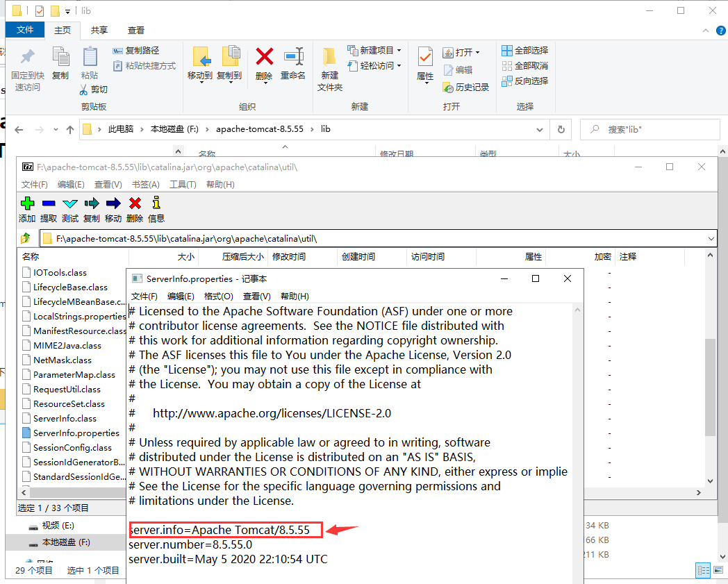Open Notepad Edit (编辑) menu
Image resolution: width=728 pixels, height=584 pixels.
click(181, 297)
